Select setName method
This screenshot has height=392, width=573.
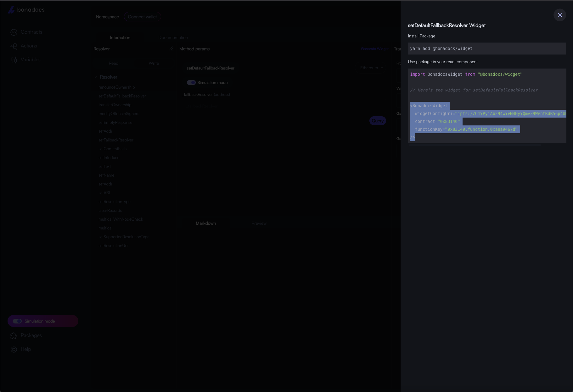[106, 175]
